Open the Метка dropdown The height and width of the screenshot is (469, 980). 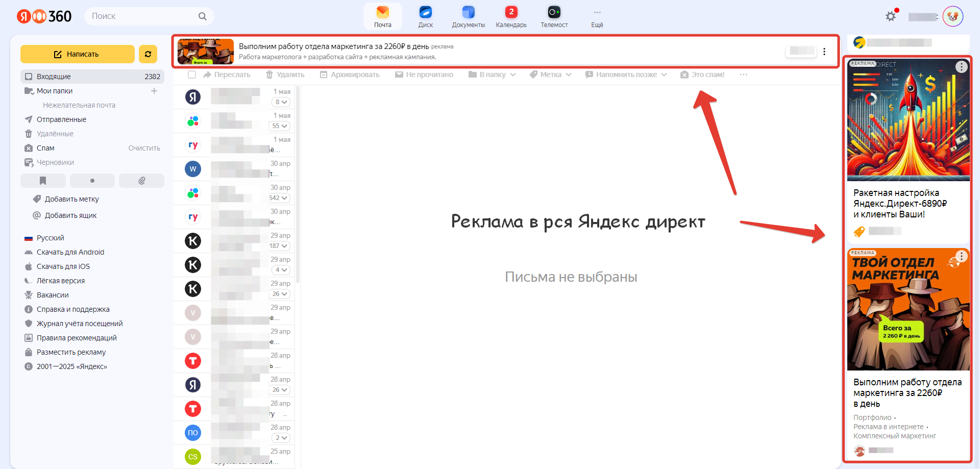pos(550,75)
